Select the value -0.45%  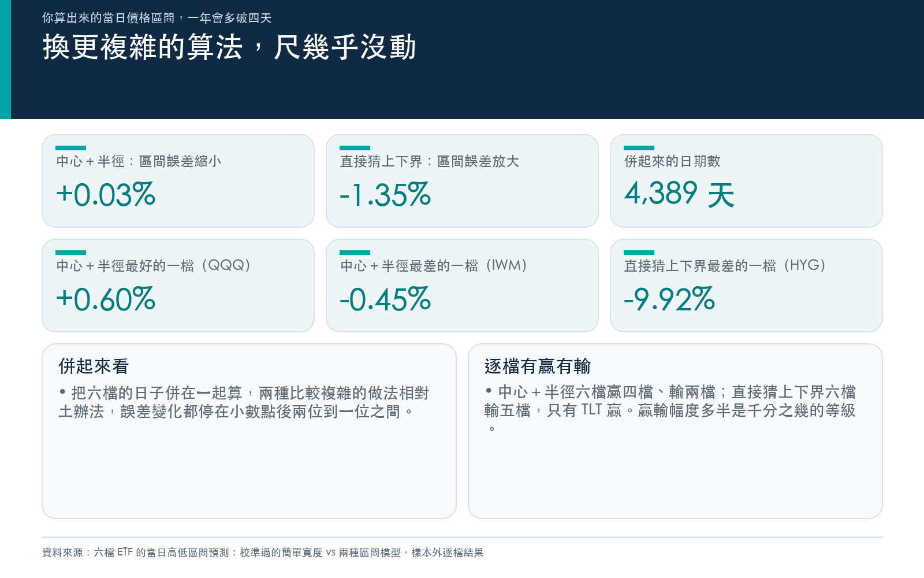(385, 299)
